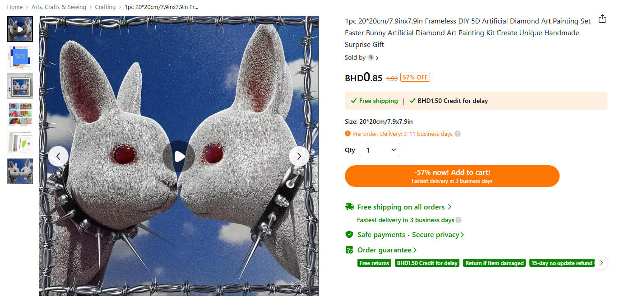Go to previous image with left arrow
644x298 pixels.
(58, 156)
